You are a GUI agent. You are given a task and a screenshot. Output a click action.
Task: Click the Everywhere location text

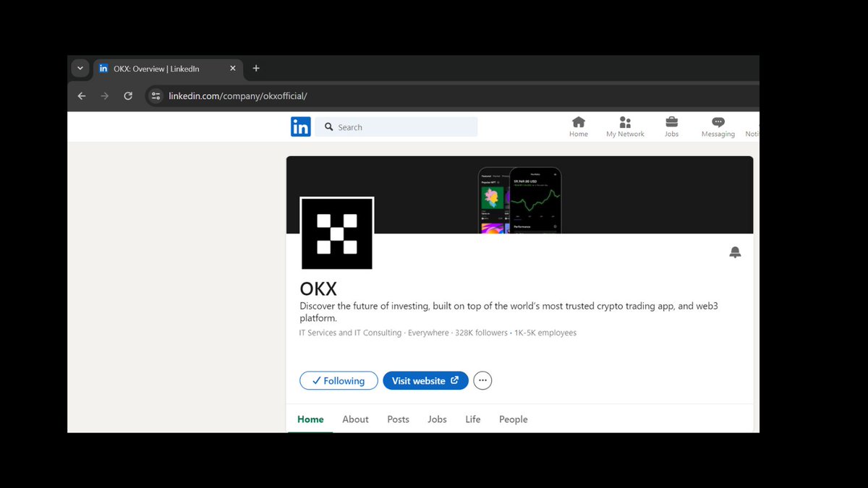pyautogui.click(x=428, y=333)
